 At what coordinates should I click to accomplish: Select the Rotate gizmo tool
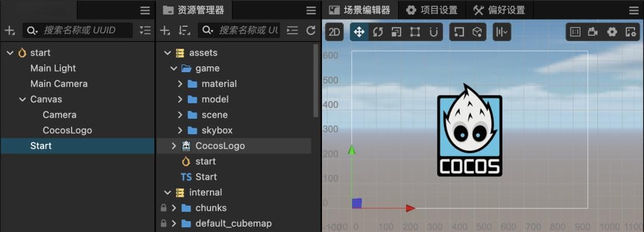377,32
